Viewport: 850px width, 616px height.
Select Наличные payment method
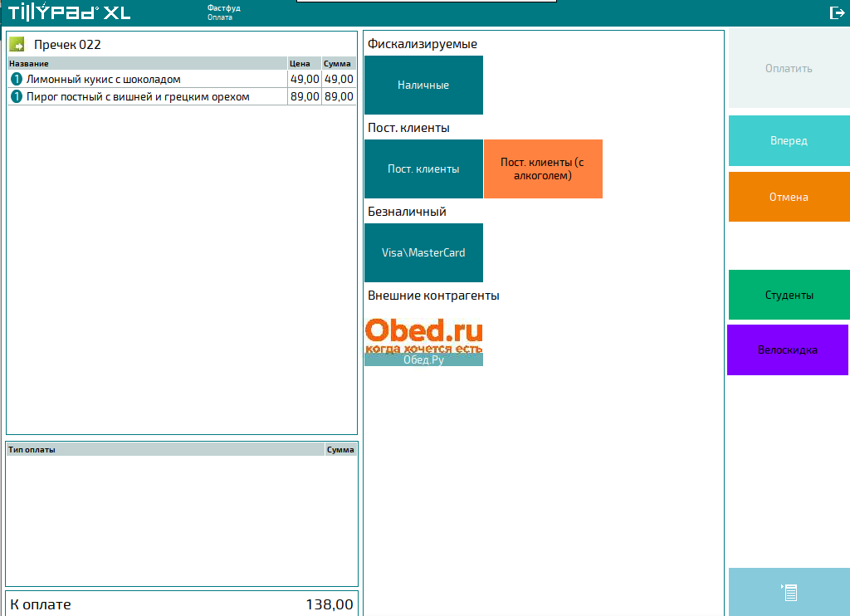click(x=423, y=86)
